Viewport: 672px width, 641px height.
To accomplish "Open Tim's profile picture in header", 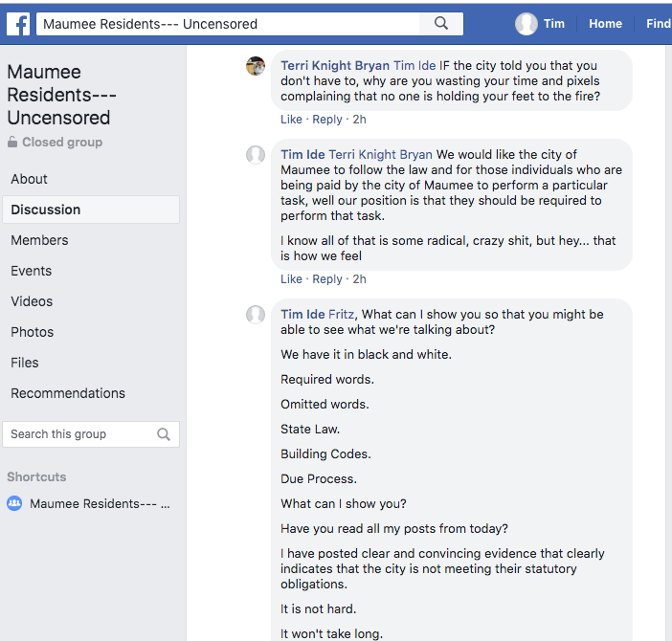I will point(526,24).
